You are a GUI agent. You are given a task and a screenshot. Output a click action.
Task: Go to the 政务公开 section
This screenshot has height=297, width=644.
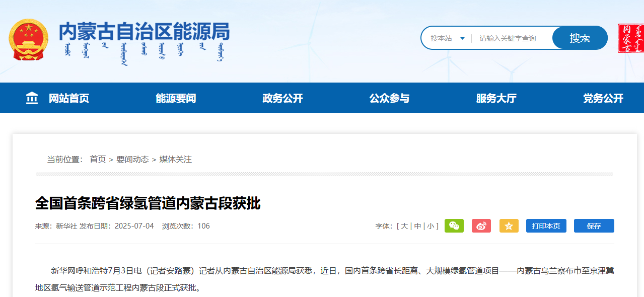point(282,98)
